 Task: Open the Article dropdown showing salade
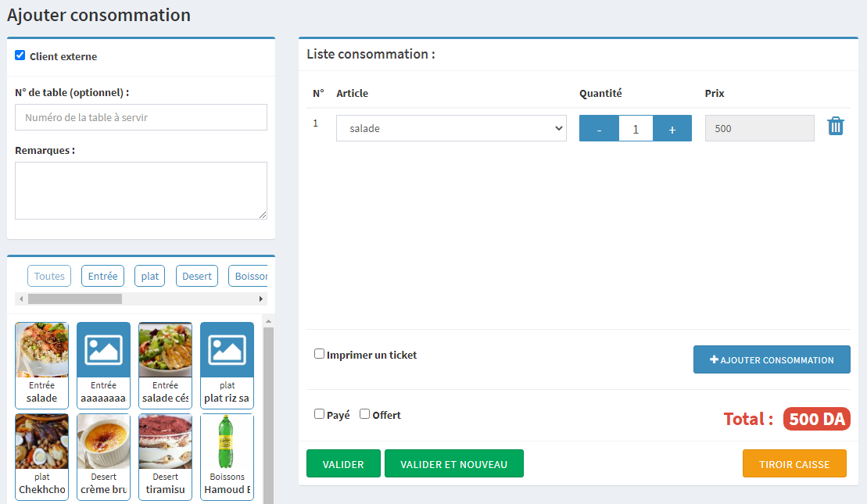451,128
